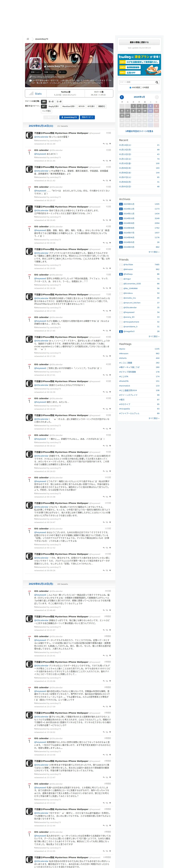Toggle the 全て tweet filter
Viewport: 186px width, 868px height.
44,106
